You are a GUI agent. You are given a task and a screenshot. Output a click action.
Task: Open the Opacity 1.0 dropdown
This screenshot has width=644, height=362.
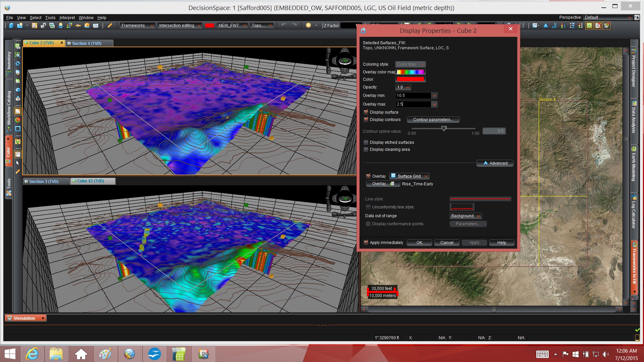(x=403, y=87)
